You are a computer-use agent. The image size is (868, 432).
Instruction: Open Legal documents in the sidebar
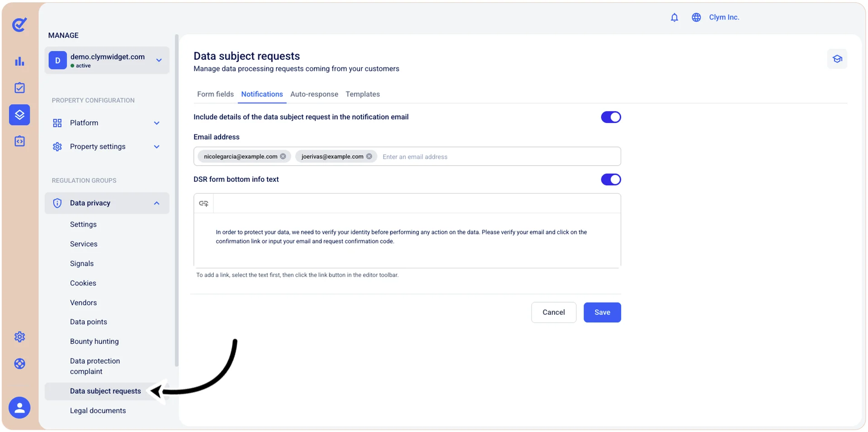click(x=98, y=411)
